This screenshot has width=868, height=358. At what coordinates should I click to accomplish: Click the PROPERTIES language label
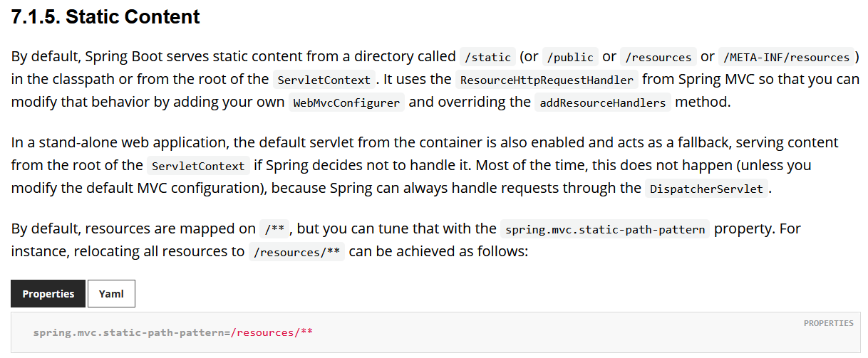point(828,323)
